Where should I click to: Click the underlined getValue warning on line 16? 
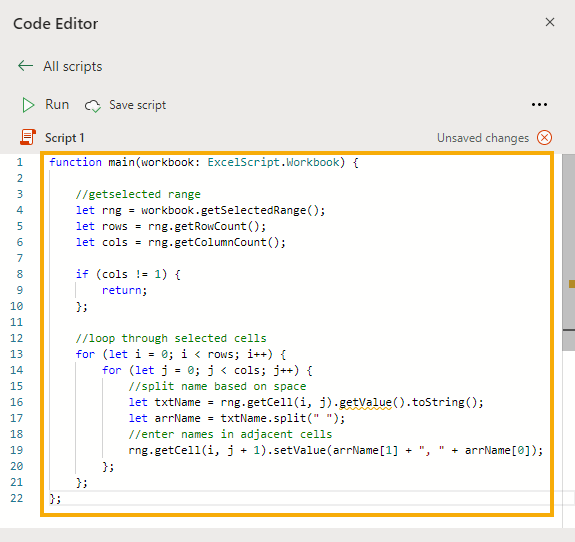(365, 402)
